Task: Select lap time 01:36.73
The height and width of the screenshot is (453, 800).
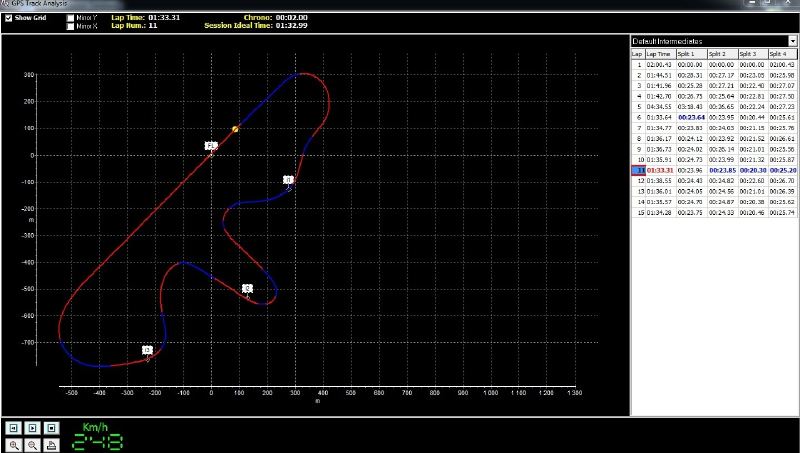Action: pyautogui.click(x=660, y=149)
